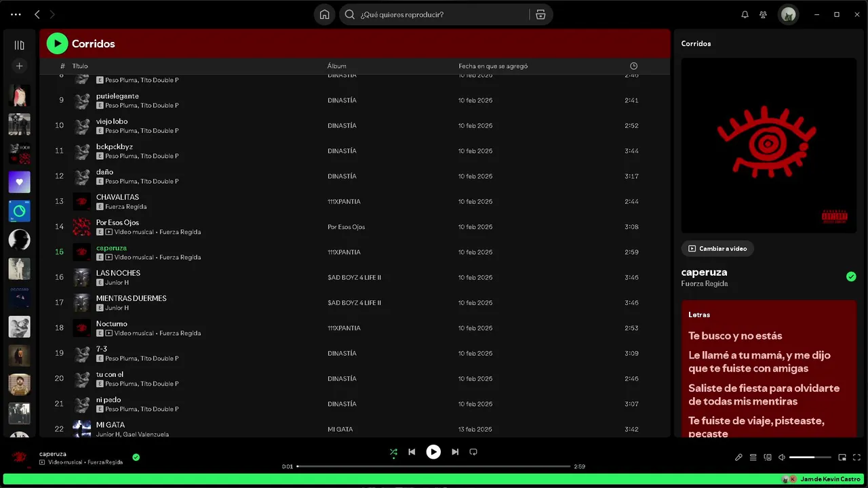This screenshot has width=868, height=488.
Task: Go forward with the right arrow
Action: pyautogui.click(x=52, y=14)
